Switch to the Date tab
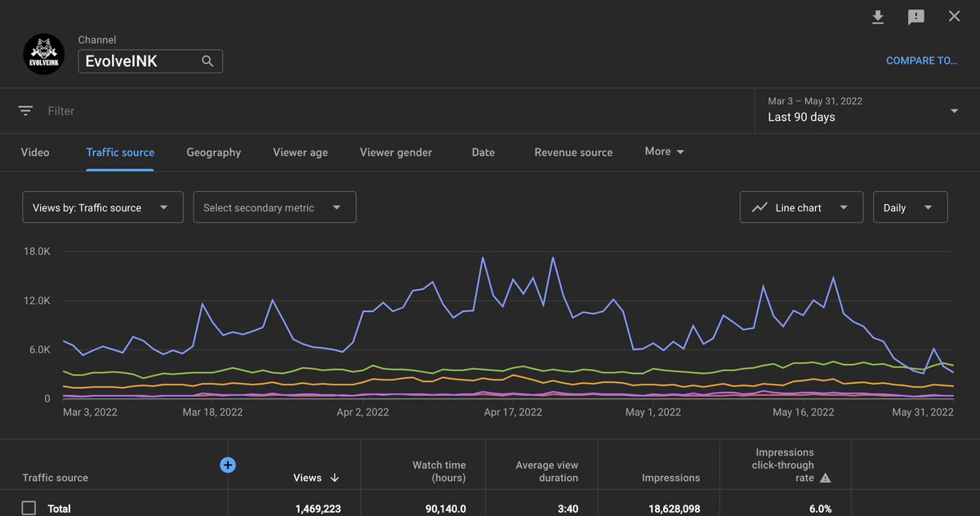The height and width of the screenshot is (516, 980). tap(483, 152)
